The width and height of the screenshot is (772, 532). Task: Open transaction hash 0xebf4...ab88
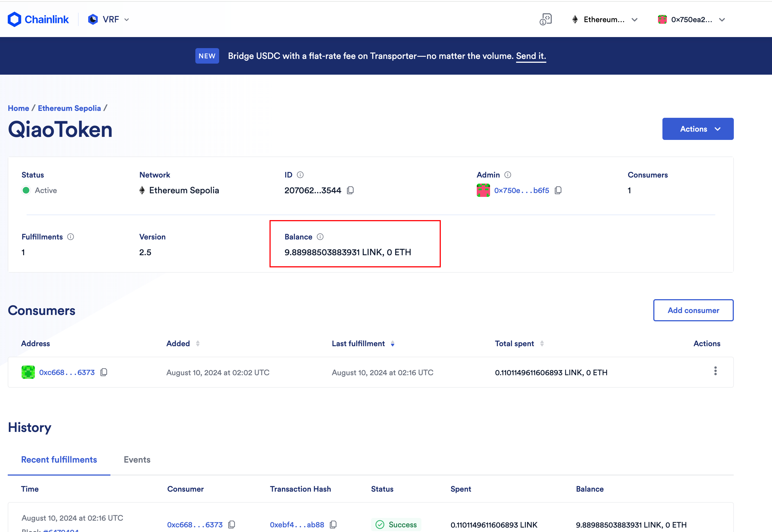tap(297, 525)
